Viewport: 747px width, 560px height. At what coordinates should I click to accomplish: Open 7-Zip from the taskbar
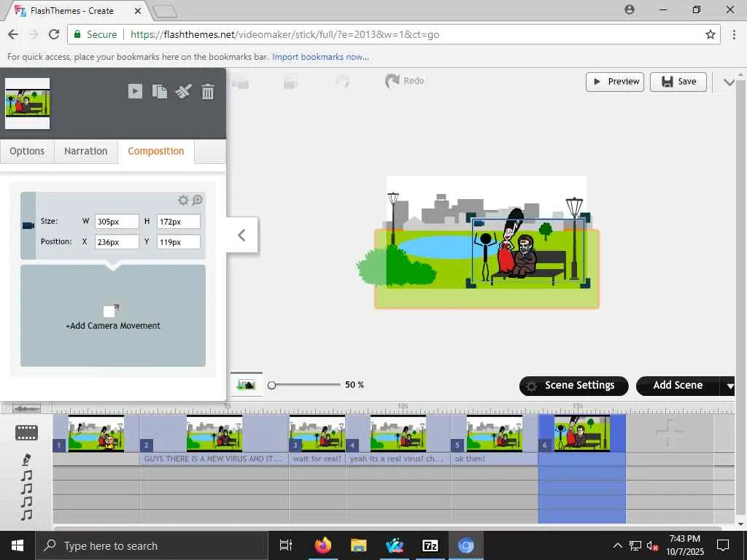[x=430, y=545]
